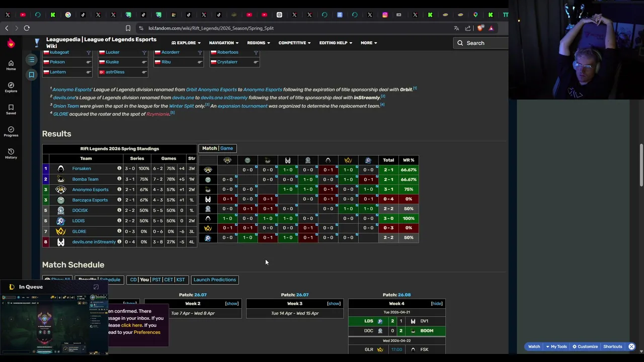Viewport: 644px width, 362px height.
Task: Go back with the browser back arrow
Action: pyautogui.click(x=7, y=28)
